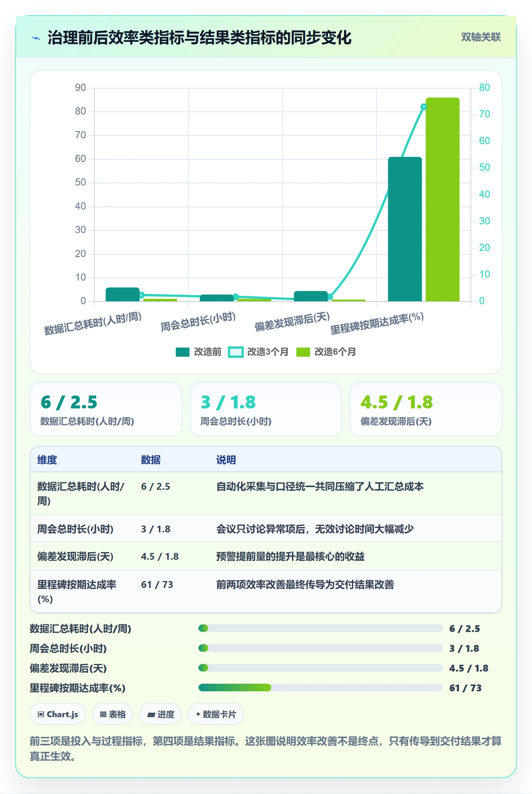Viewport: 532px width, 794px height.
Task: Click the 里程碑按期达成率 progress bar
Action: (x=320, y=688)
